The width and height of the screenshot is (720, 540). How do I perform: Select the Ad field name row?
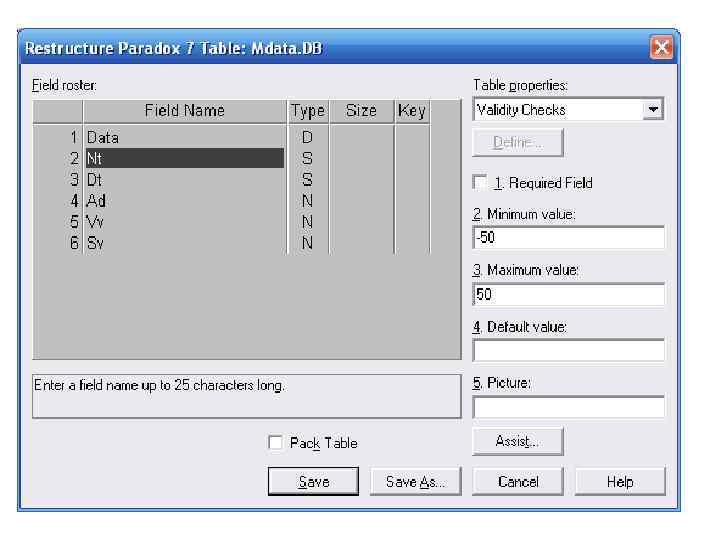click(185, 201)
